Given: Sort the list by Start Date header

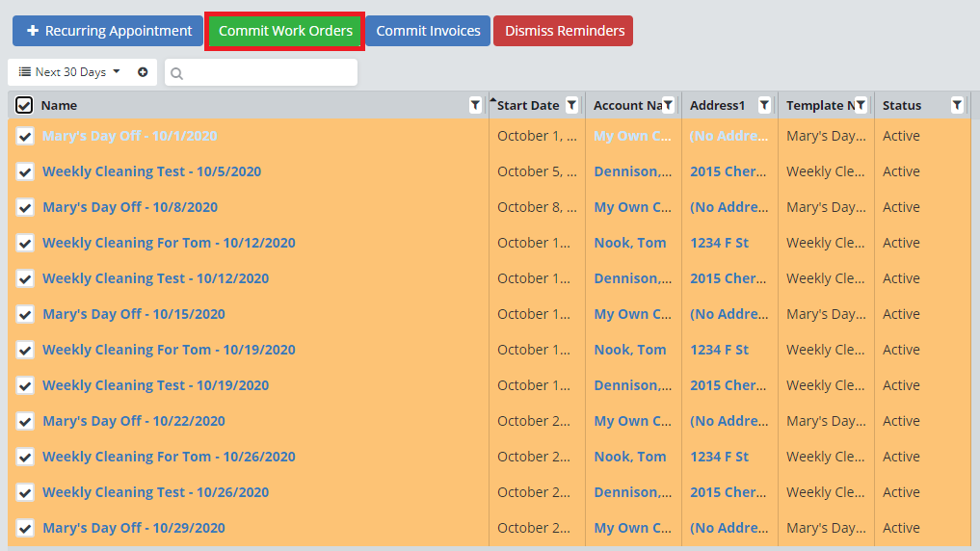Looking at the screenshot, I should (x=528, y=105).
